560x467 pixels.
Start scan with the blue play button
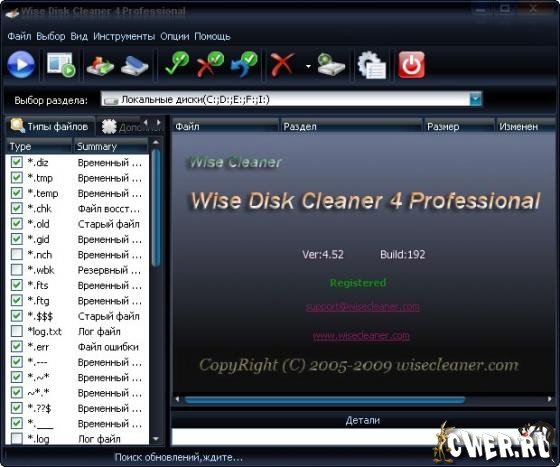tap(21, 65)
